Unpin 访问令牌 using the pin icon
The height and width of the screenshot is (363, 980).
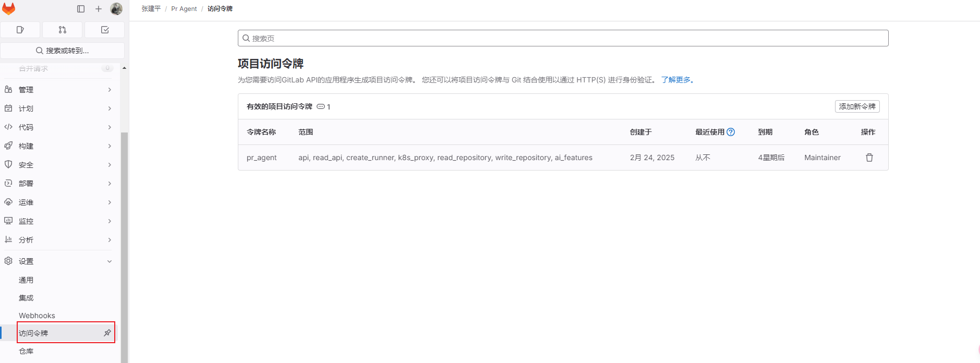[x=107, y=333]
